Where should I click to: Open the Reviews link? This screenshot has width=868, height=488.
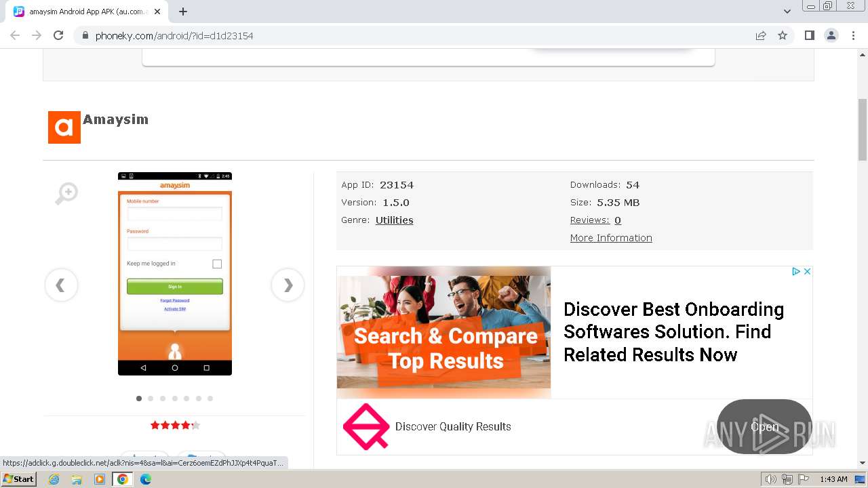(589, 220)
